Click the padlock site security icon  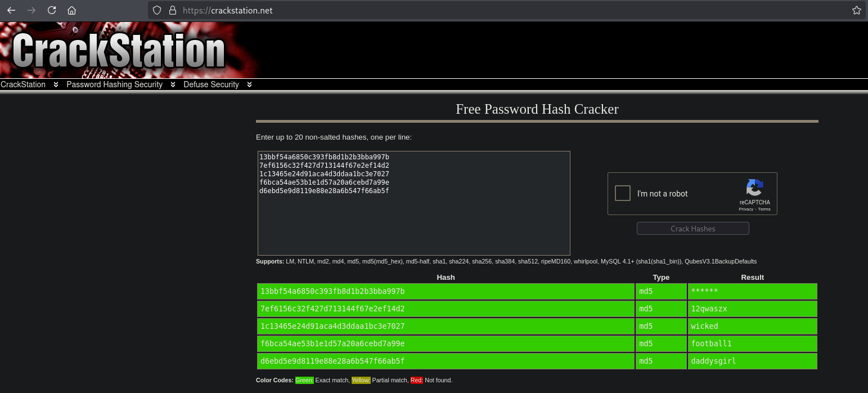(173, 10)
